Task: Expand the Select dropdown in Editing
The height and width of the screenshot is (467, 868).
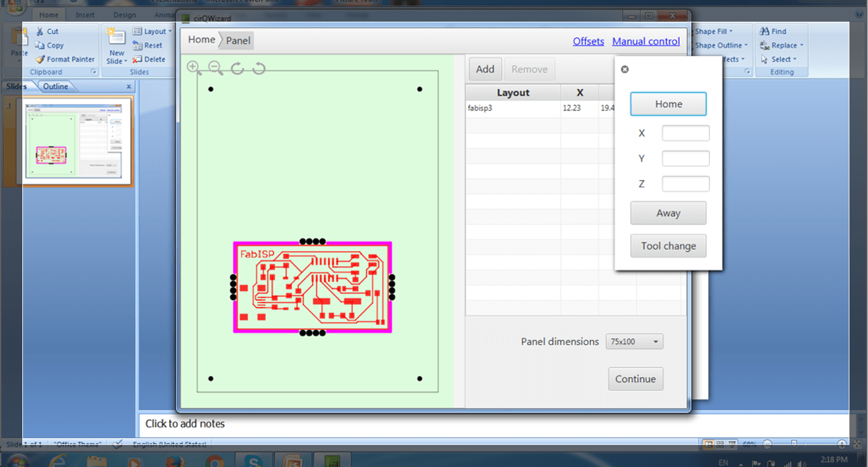Action: tap(795, 60)
